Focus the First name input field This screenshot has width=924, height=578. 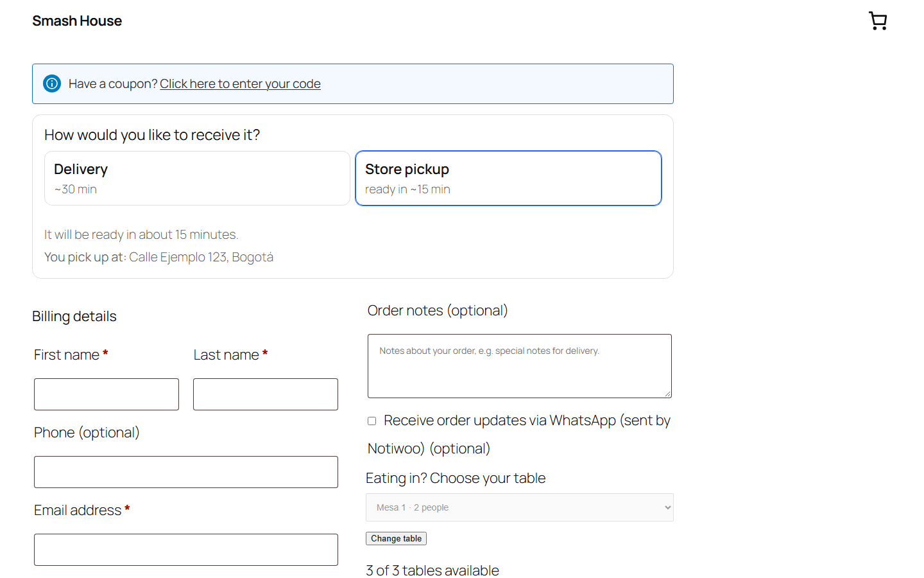pos(107,394)
